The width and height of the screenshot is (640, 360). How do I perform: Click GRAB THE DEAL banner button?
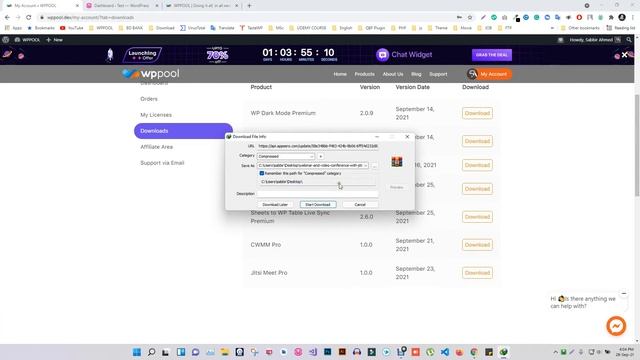[492, 55]
